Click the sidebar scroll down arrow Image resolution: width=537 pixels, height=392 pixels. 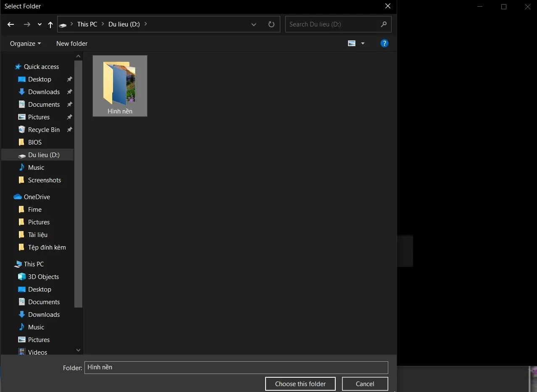[78, 350]
